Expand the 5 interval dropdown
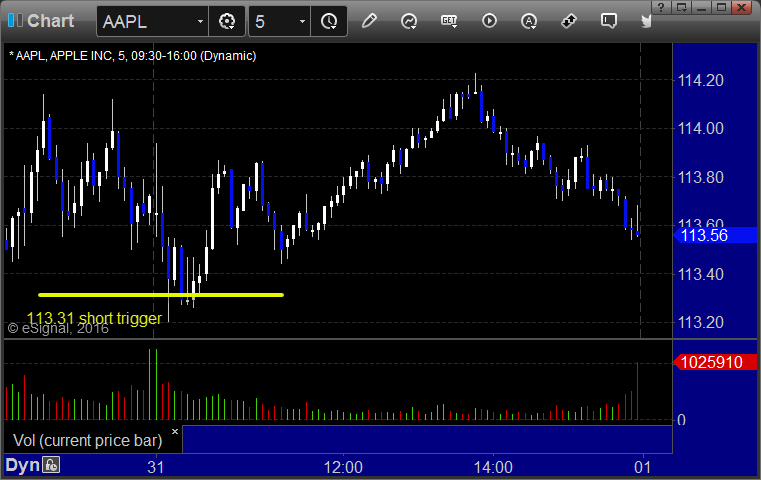Screen dimensions: 761x480 [302, 21]
